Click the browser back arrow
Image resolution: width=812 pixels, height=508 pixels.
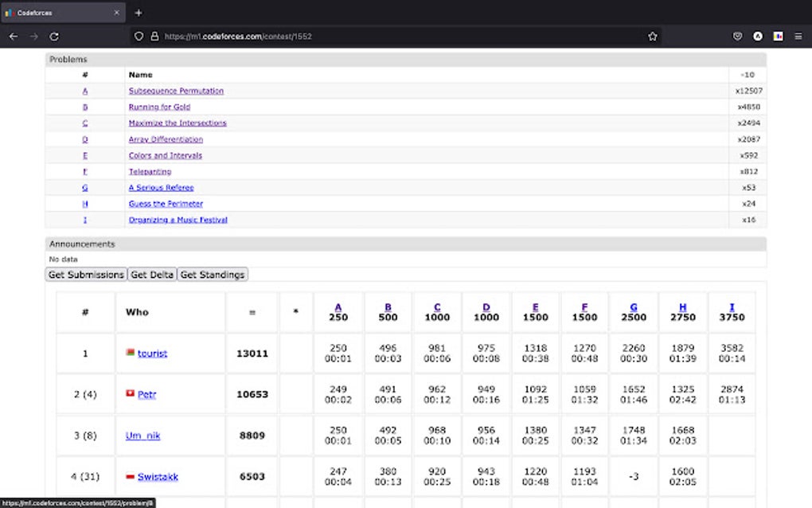(x=14, y=36)
